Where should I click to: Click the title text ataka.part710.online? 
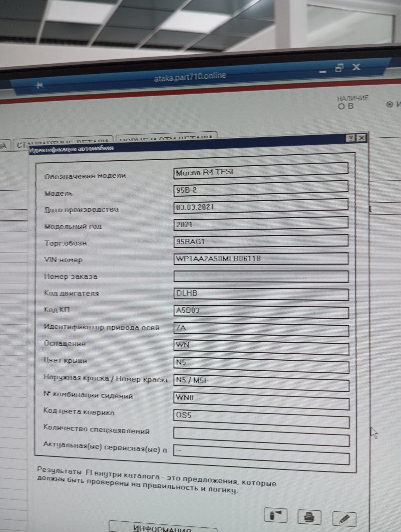190,77
